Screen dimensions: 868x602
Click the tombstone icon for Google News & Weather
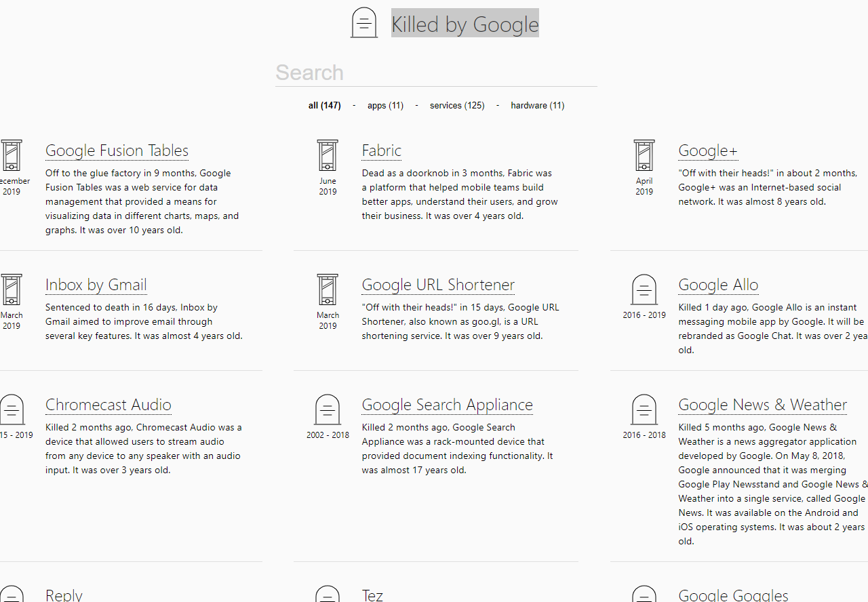click(644, 409)
